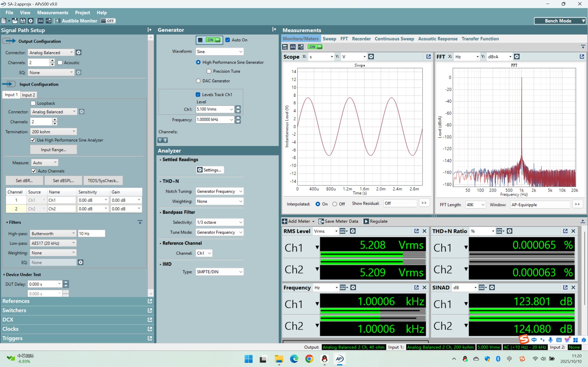Select DAC Generator radio button
Screen dimensions: 588x367
pyautogui.click(x=198, y=81)
